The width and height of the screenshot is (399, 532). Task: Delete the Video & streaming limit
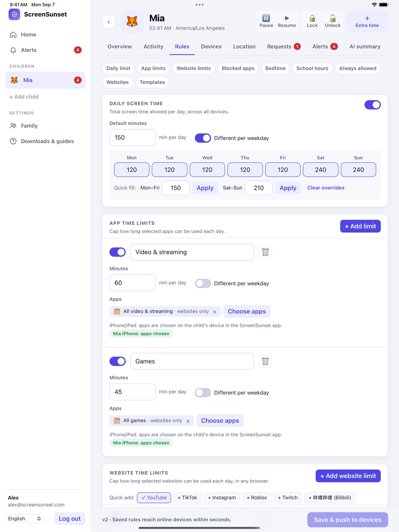pyautogui.click(x=265, y=252)
